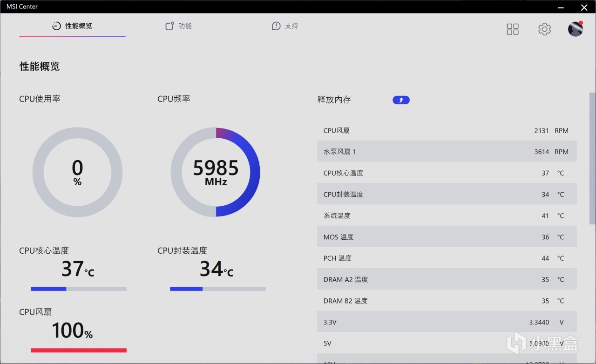Click the 释放内存 label

click(x=334, y=100)
